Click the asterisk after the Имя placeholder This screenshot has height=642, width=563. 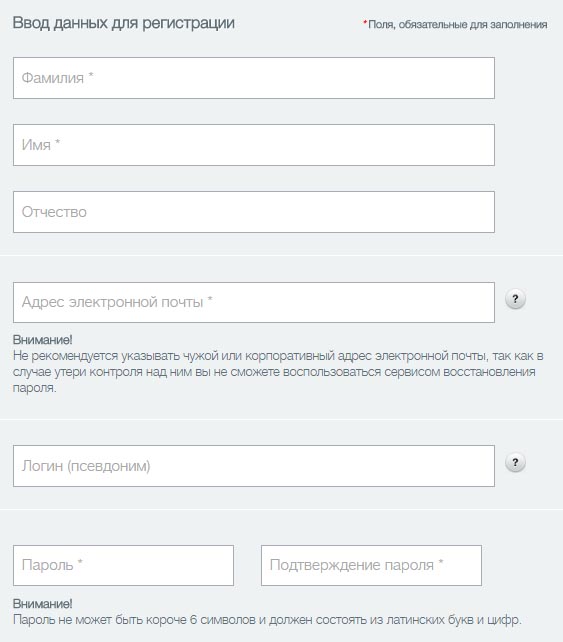click(x=57, y=142)
